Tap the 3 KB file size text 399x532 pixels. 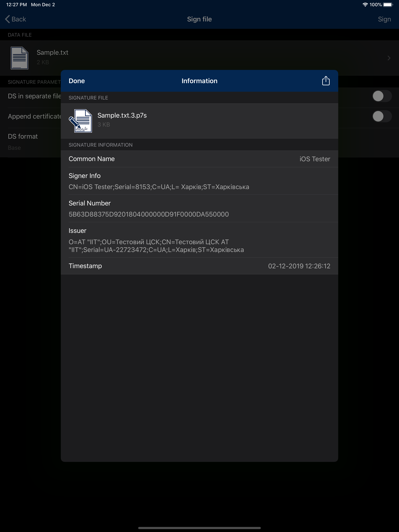[x=104, y=125]
